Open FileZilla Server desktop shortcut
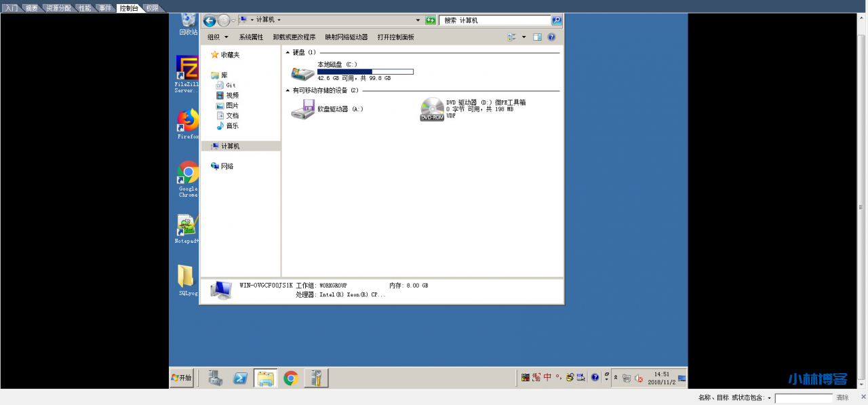Image resolution: width=868 pixels, height=405 pixels. click(186, 69)
